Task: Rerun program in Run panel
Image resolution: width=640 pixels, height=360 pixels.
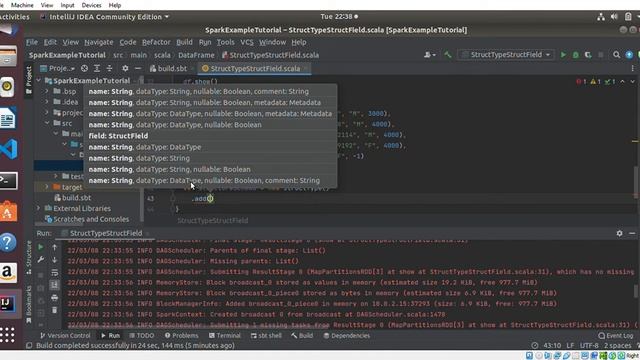Action: (x=40, y=247)
